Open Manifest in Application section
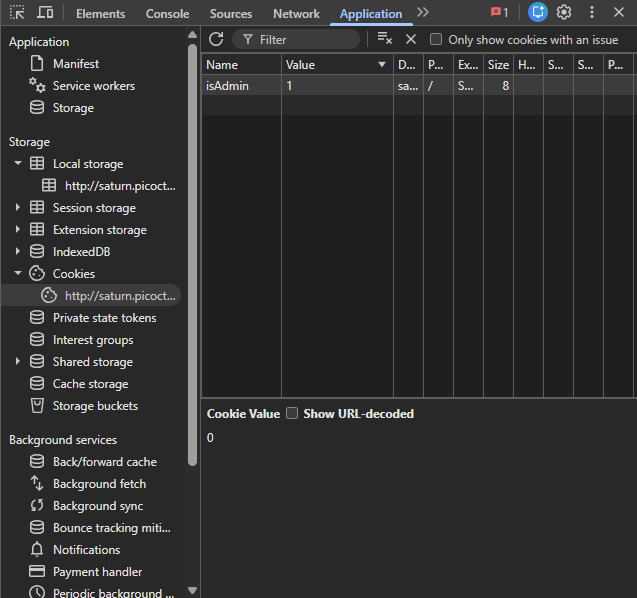 click(x=76, y=64)
